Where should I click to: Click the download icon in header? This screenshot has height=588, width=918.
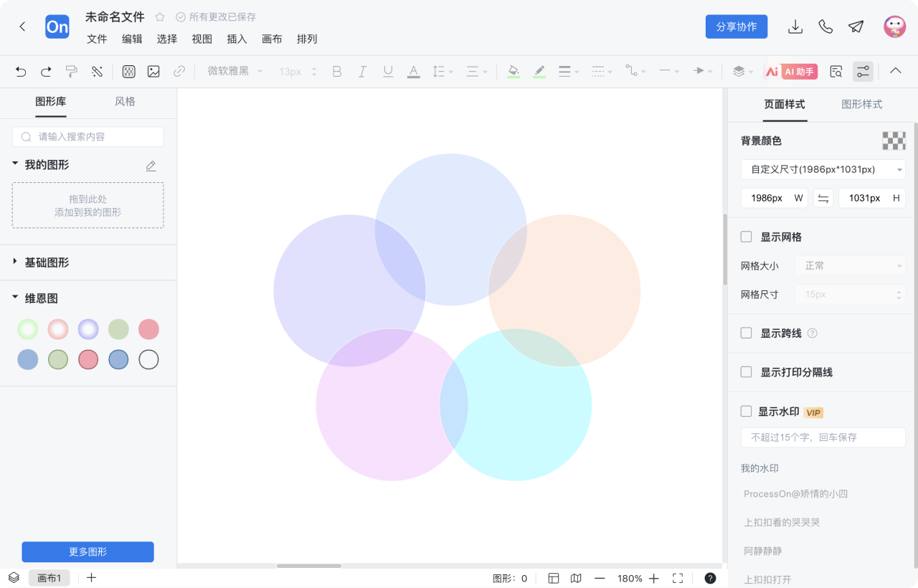795,27
